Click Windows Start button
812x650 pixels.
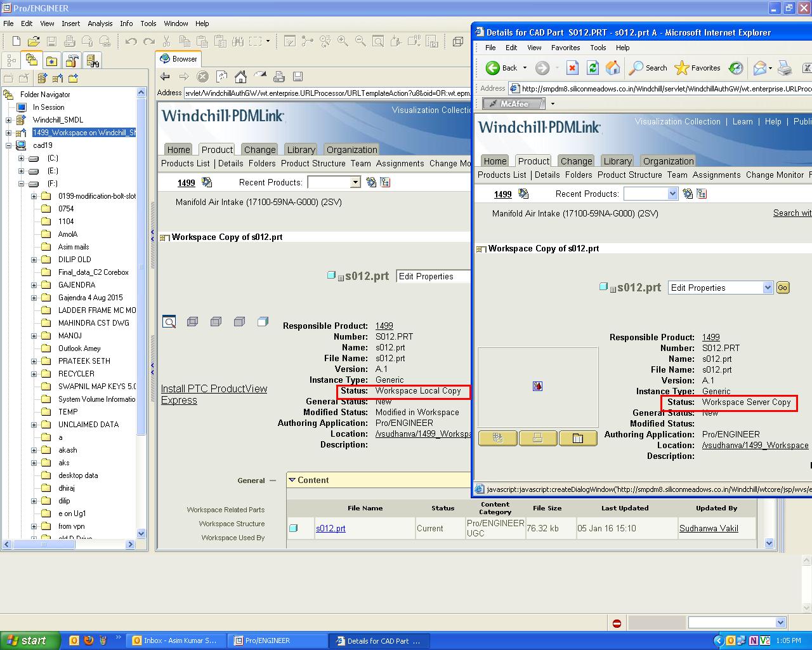tap(30, 640)
